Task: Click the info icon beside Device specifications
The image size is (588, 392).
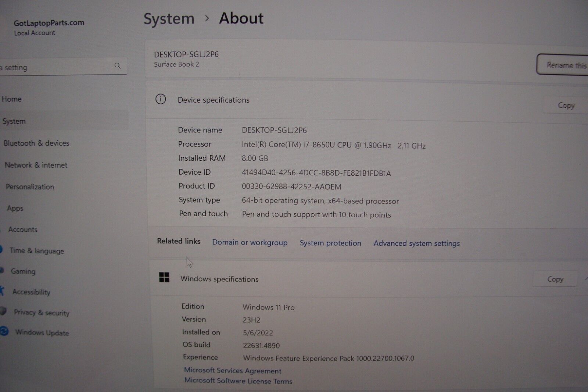Action: (x=161, y=99)
